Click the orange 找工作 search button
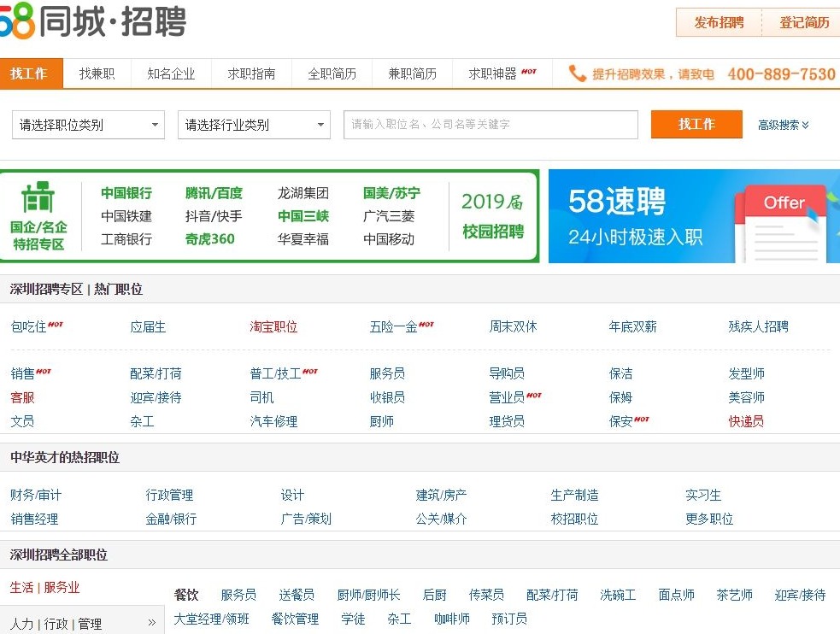 tap(696, 124)
